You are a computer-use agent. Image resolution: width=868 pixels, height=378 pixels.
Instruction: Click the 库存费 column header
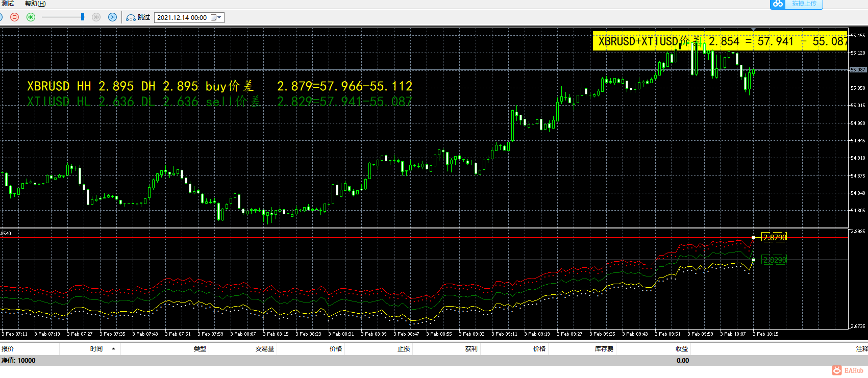(x=604, y=349)
